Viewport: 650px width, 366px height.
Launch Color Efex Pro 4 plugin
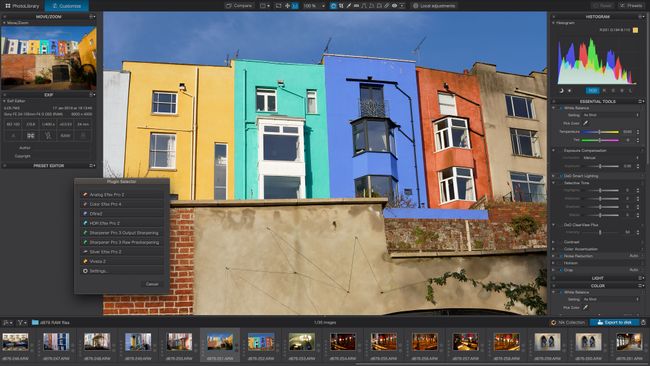[121, 204]
